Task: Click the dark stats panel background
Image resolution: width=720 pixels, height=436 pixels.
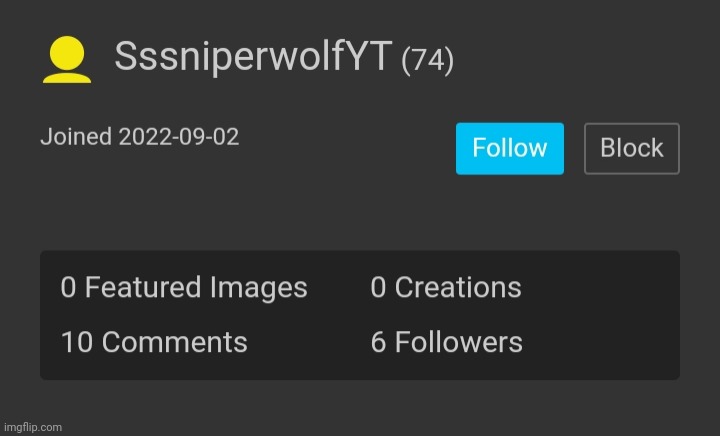Action: point(597,315)
